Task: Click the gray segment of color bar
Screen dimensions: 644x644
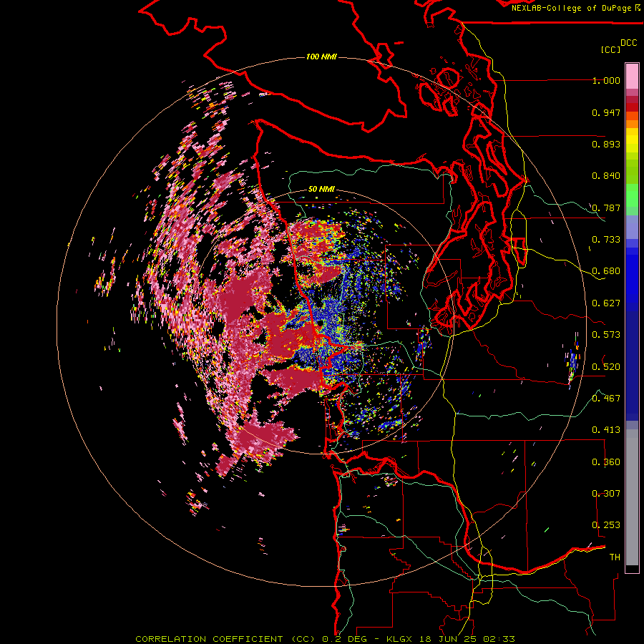Action: tap(632, 497)
